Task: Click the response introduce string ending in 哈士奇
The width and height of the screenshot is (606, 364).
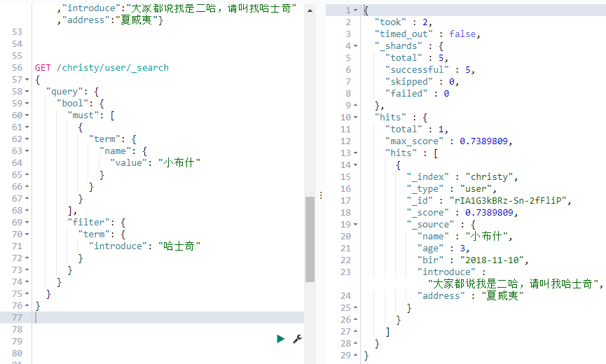Action: tap(514, 283)
